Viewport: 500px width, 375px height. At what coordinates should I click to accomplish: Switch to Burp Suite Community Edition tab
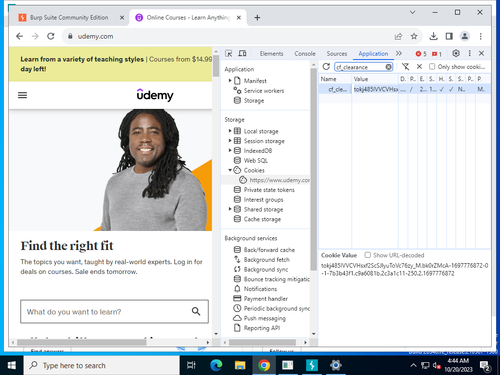(x=69, y=17)
